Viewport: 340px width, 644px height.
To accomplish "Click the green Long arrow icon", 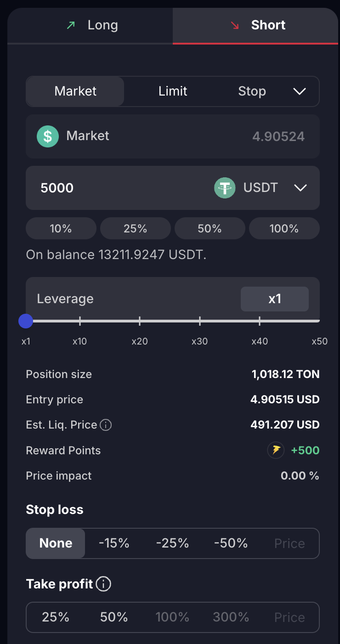I will [x=71, y=25].
